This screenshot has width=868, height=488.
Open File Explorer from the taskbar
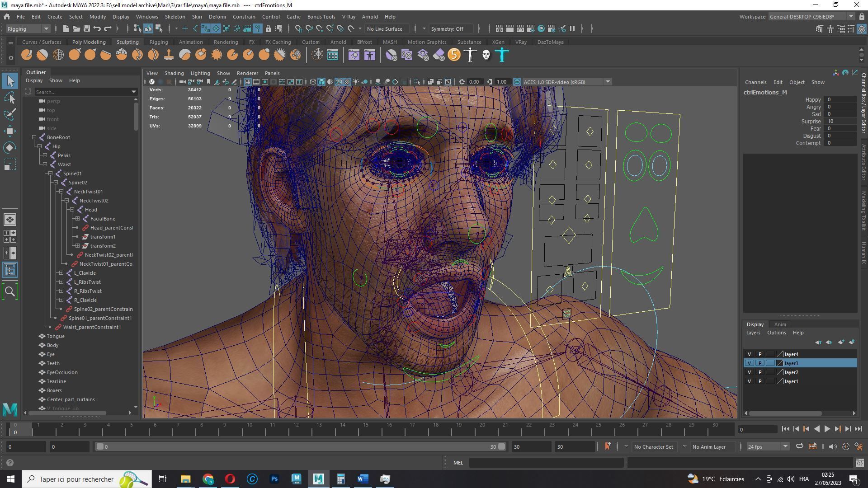pyautogui.click(x=186, y=479)
